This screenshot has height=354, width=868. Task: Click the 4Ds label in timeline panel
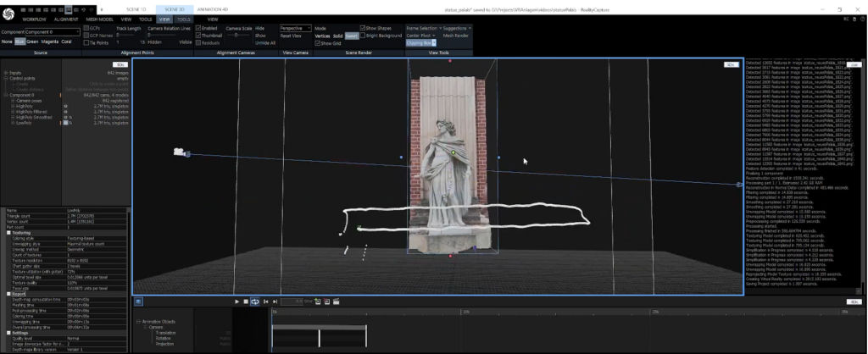[x=854, y=302]
